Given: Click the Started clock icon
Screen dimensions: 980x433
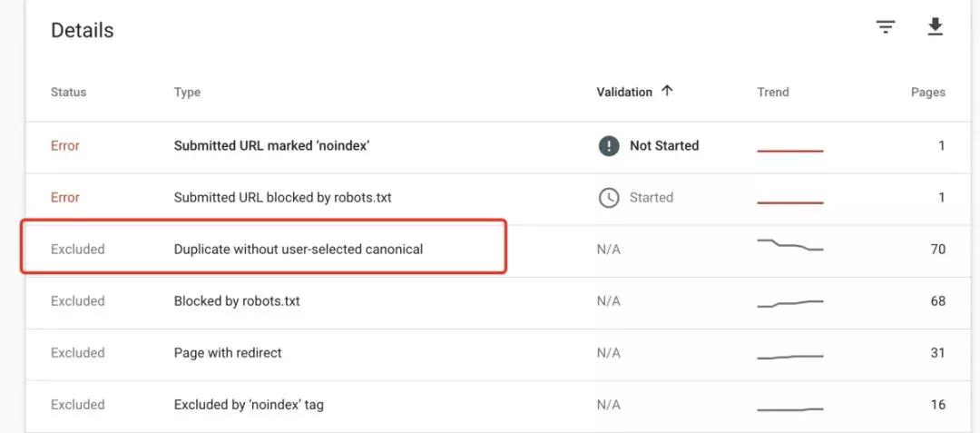Looking at the screenshot, I should coord(609,198).
